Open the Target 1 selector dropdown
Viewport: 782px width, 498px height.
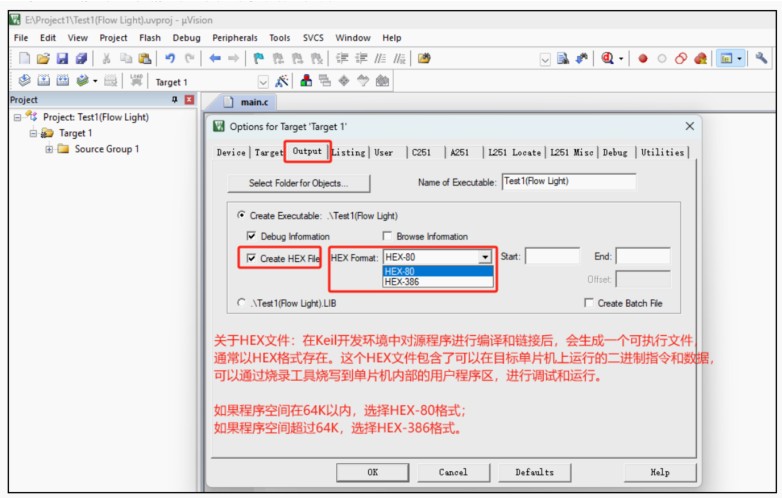pyautogui.click(x=263, y=82)
